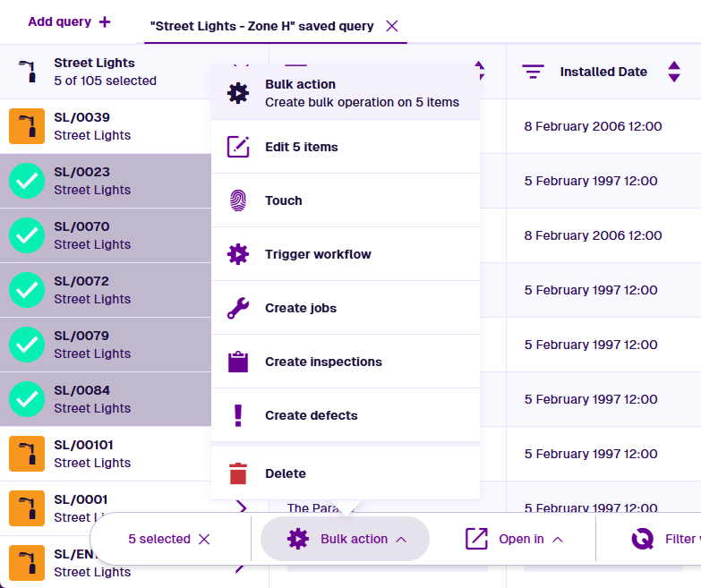701x588 pixels.
Task: Click the Touch fingerprint icon
Action: point(238,200)
